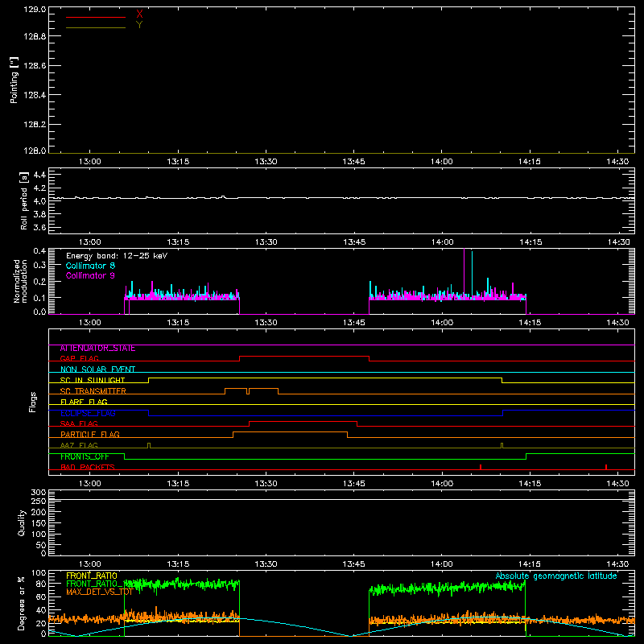
Task: Click the 128.6 pointing tick label
Action: (x=35, y=66)
